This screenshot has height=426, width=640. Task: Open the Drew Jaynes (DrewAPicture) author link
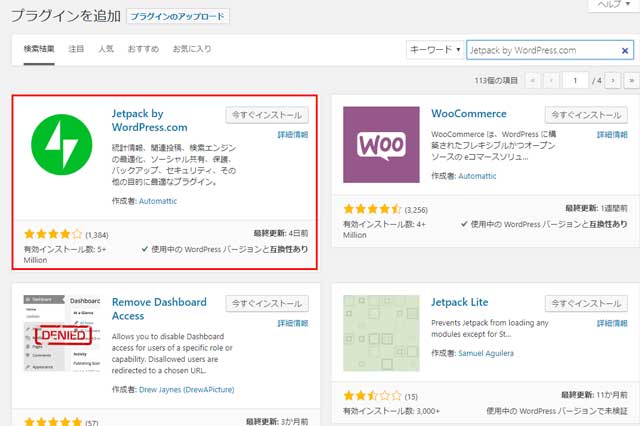(x=187, y=390)
